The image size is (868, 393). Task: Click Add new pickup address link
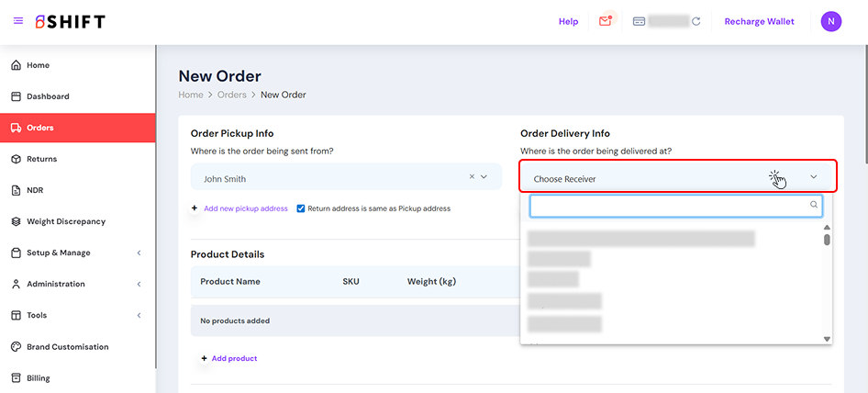245,208
